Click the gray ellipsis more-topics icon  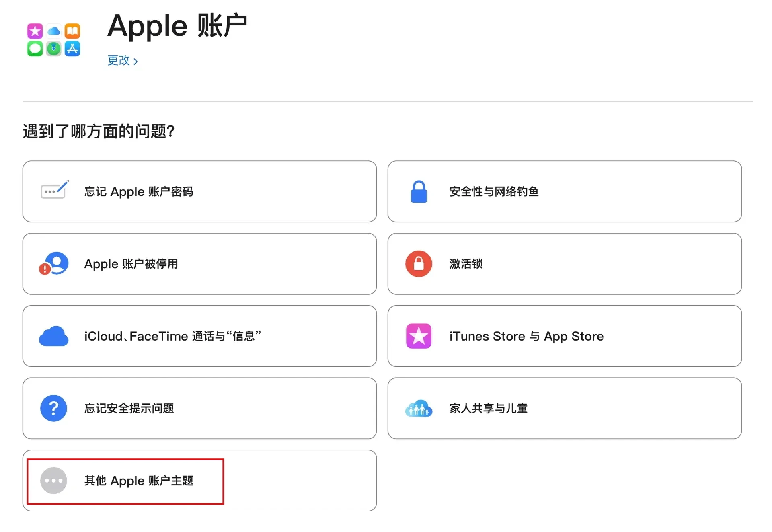point(53,481)
